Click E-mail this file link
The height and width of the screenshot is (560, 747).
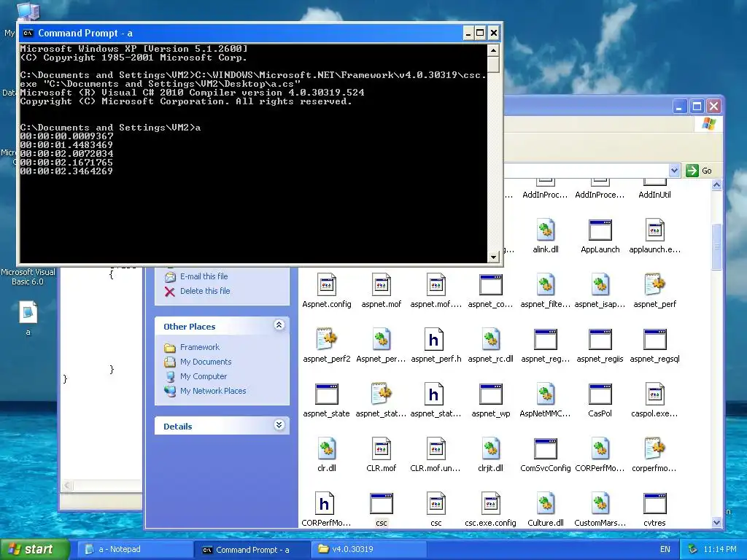[x=204, y=276]
